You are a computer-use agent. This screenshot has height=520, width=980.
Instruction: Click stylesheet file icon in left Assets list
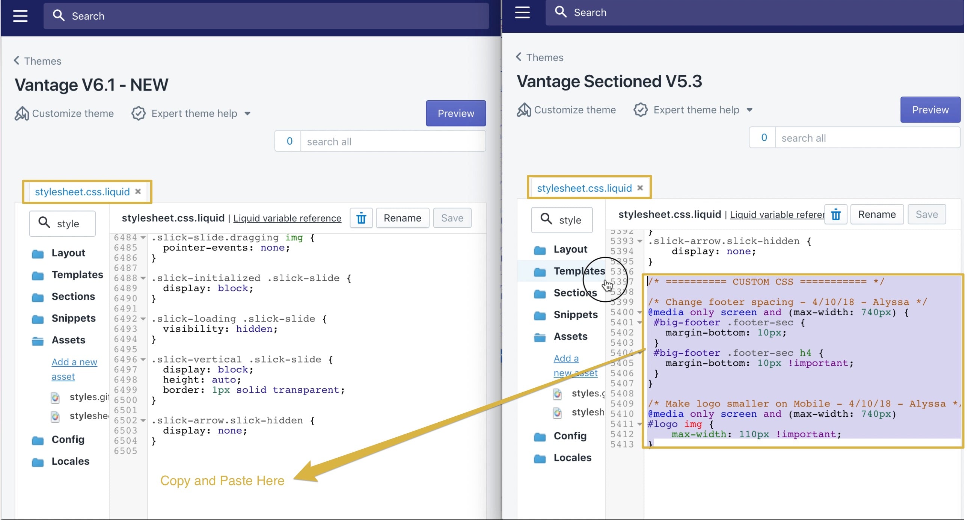pyautogui.click(x=55, y=416)
